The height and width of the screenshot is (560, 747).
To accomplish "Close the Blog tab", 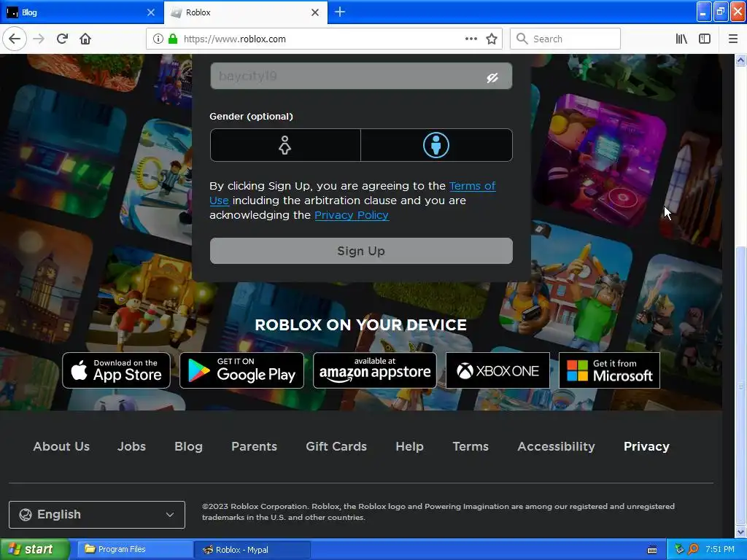I will point(151,12).
